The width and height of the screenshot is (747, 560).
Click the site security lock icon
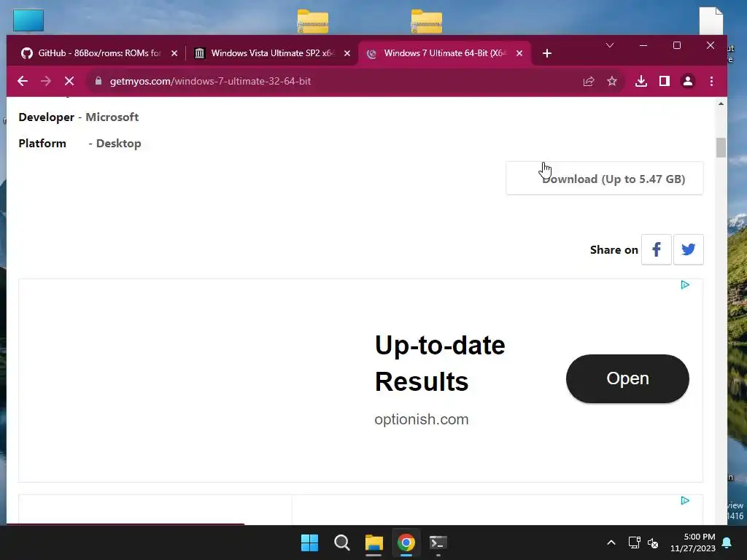98,81
